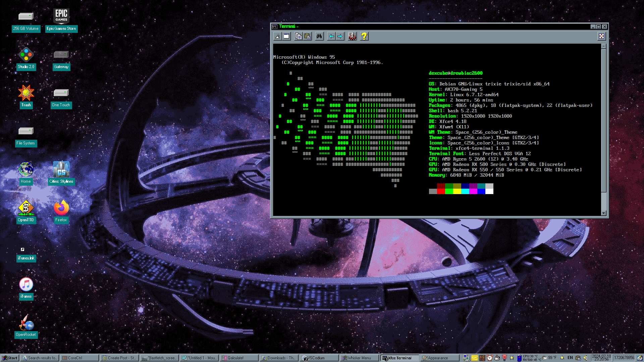
Task: Open a new tab in the Terminal toolbar
Action: point(277,36)
